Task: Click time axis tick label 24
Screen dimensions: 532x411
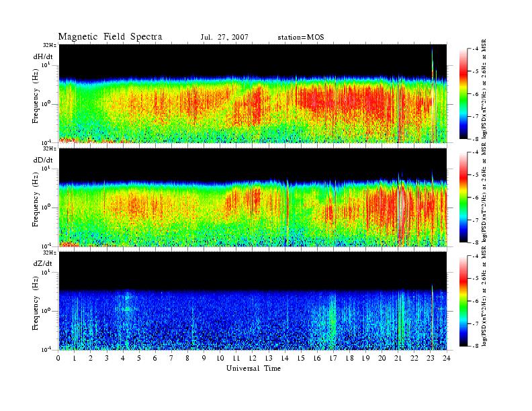Action: [x=447, y=358]
